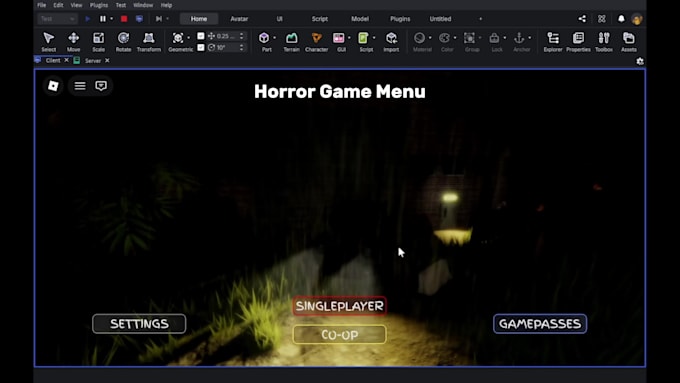Close the Client tab
This screenshot has width=680, height=383.
(66, 60)
